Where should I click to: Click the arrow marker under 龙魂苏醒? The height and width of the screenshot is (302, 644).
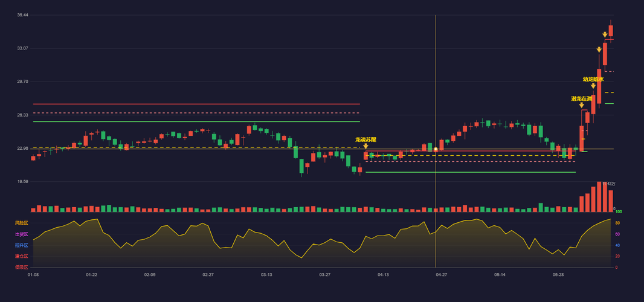point(365,146)
